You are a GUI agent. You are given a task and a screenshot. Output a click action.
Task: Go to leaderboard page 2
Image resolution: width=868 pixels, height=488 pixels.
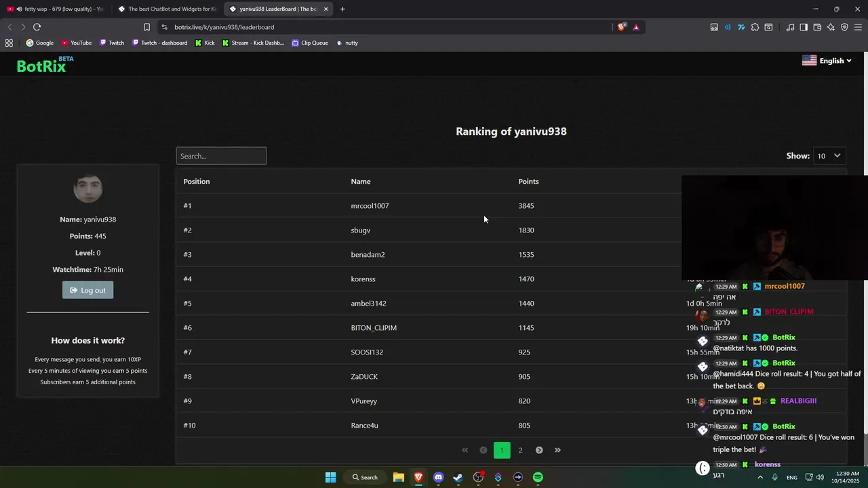point(521,450)
